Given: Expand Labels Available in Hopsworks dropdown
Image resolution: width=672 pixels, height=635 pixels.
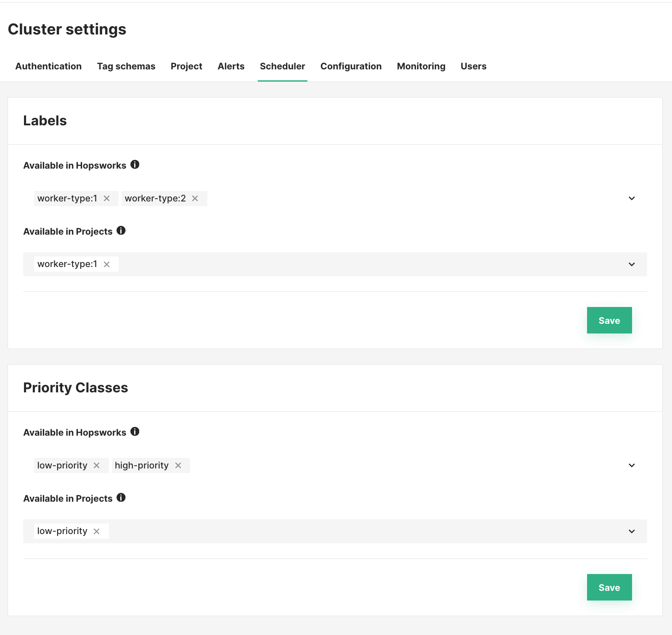Looking at the screenshot, I should coord(632,198).
